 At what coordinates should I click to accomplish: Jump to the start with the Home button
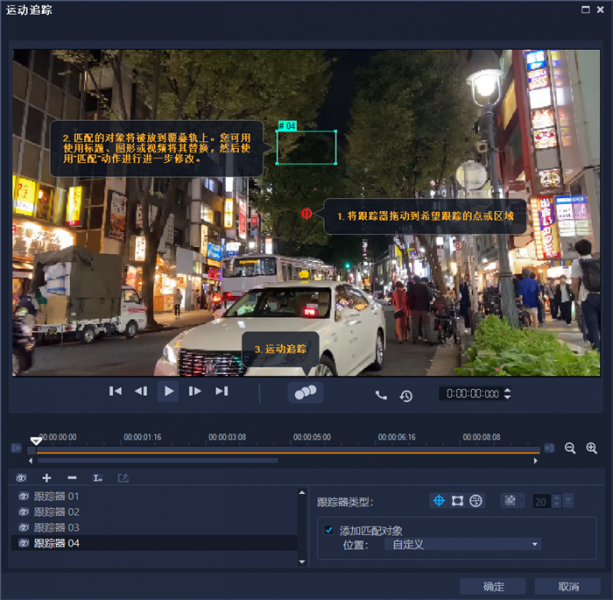[x=115, y=391]
